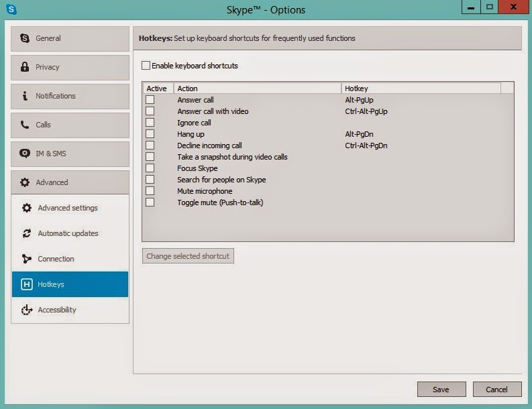
Task: Sort by Hotkey column header
Action: point(421,89)
